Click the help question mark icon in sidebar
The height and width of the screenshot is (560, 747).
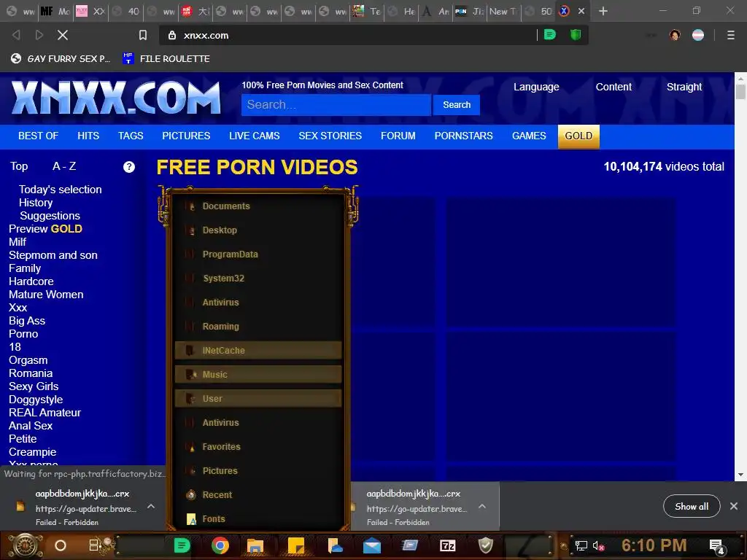pyautogui.click(x=129, y=167)
